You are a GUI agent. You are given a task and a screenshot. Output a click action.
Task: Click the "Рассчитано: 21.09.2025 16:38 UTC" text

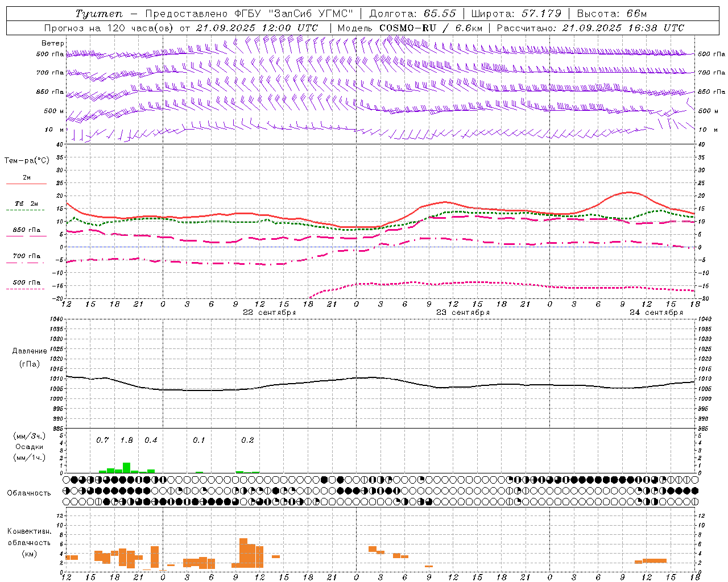(x=591, y=28)
